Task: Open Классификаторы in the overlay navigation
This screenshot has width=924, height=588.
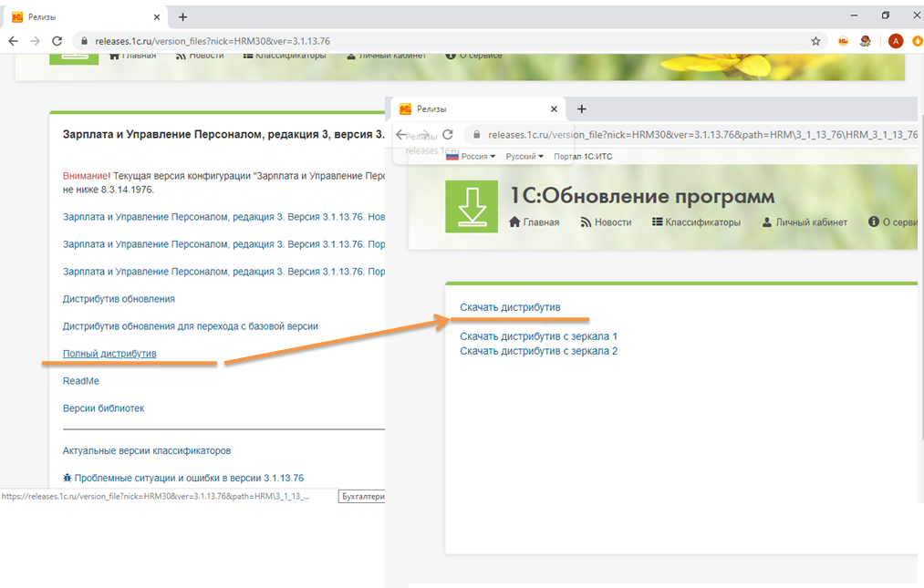Action: [696, 222]
